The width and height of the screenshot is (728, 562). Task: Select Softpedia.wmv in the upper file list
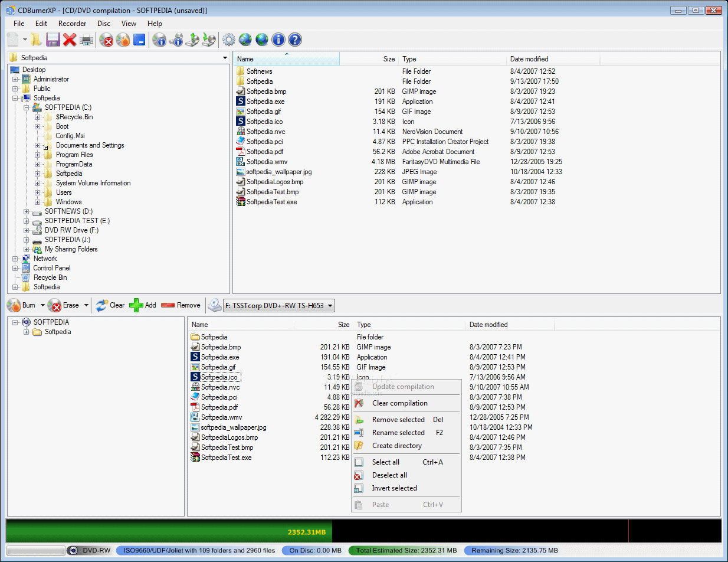pyautogui.click(x=265, y=162)
